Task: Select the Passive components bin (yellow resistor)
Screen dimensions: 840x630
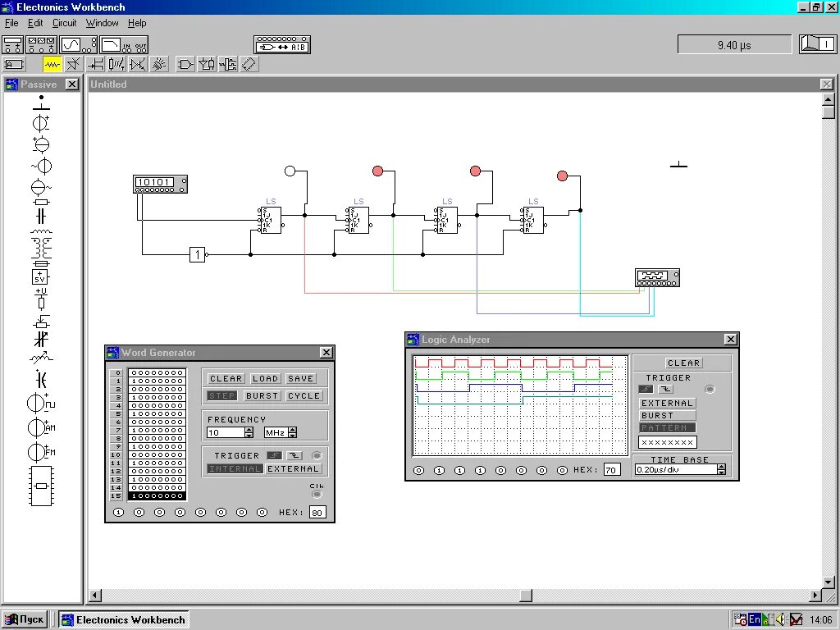Action: pyautogui.click(x=52, y=65)
